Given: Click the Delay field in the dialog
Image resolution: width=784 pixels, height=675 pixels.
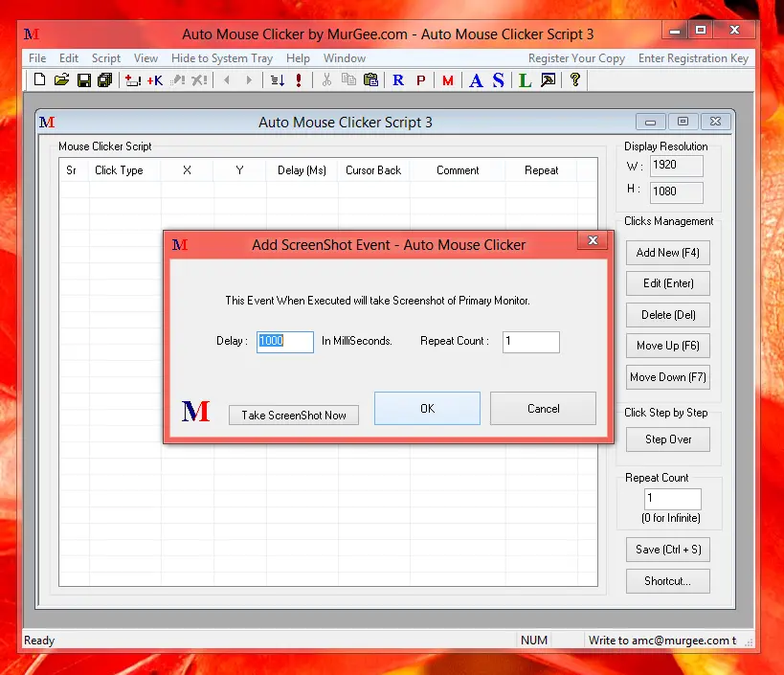Looking at the screenshot, I should pos(285,342).
